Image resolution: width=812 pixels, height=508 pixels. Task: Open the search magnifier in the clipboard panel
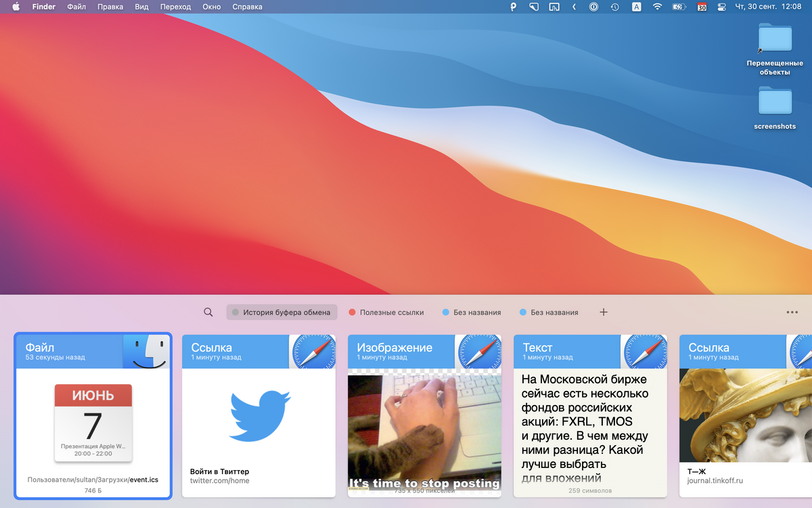click(x=208, y=312)
